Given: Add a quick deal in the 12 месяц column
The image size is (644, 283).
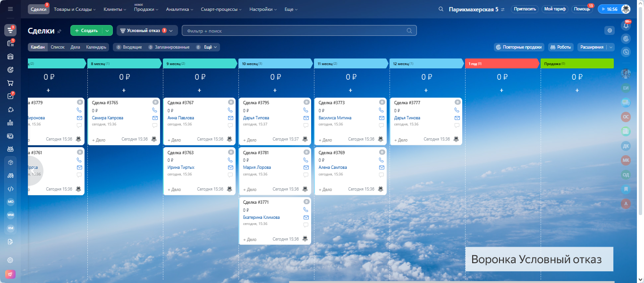Looking at the screenshot, I should click(x=426, y=90).
